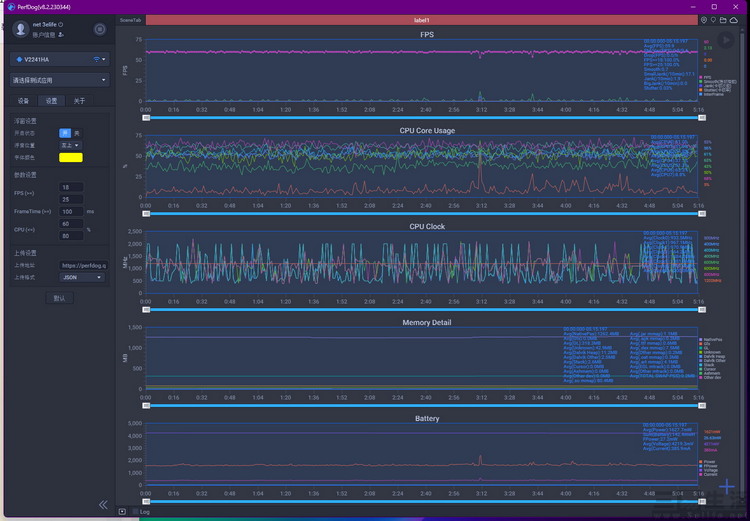Click the 默认 default button
The height and width of the screenshot is (521, 750).
59,298
